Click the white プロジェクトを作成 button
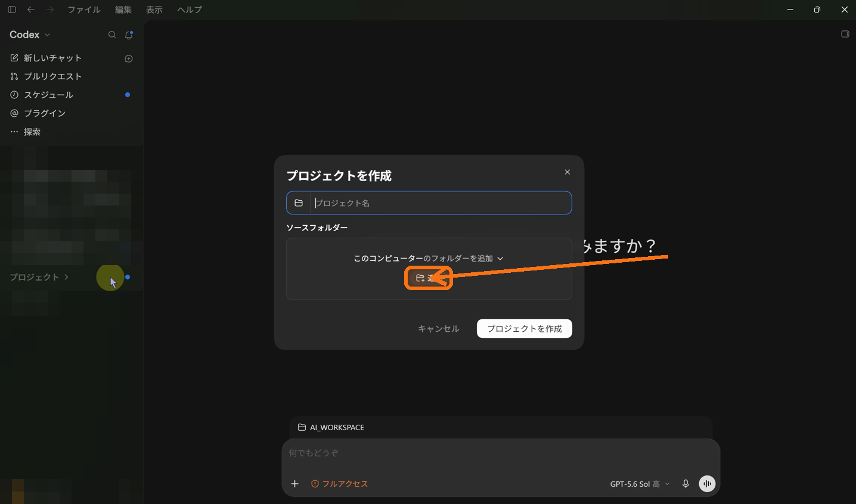Image resolution: width=856 pixels, height=504 pixels. click(525, 329)
